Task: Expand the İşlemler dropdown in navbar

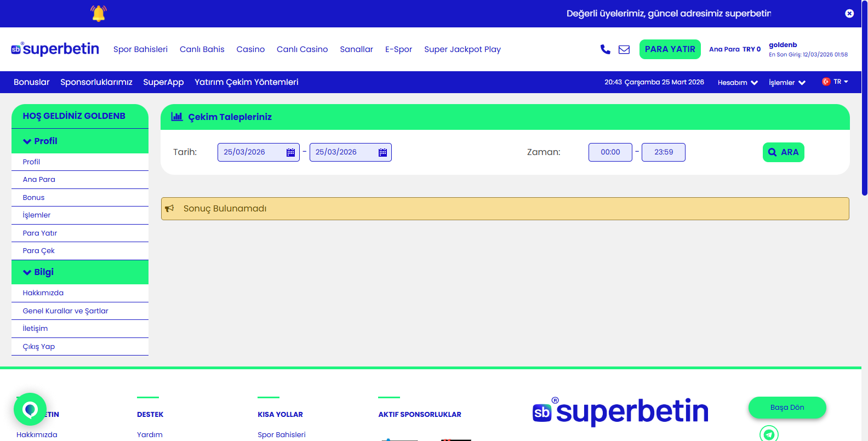Action: 787,83
